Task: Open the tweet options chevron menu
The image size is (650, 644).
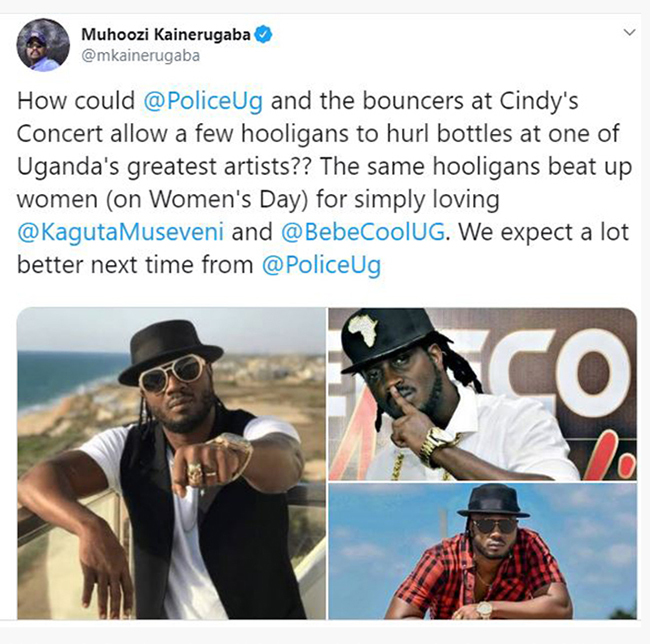Action: click(629, 32)
